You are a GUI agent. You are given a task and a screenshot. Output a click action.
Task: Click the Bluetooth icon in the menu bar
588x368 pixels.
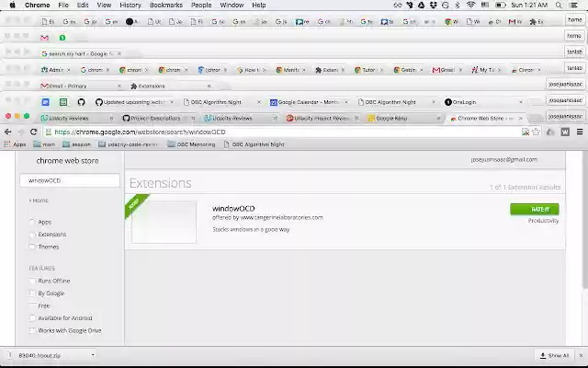point(458,5)
